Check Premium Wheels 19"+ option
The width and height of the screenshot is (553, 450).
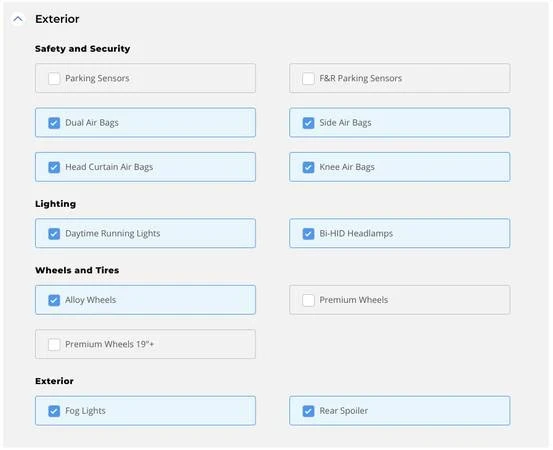click(54, 345)
